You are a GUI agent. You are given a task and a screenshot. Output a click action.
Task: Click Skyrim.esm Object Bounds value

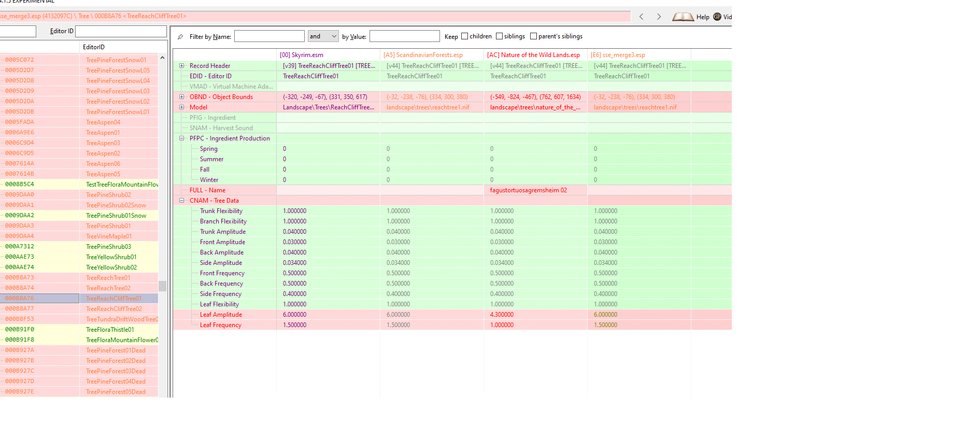[325, 97]
